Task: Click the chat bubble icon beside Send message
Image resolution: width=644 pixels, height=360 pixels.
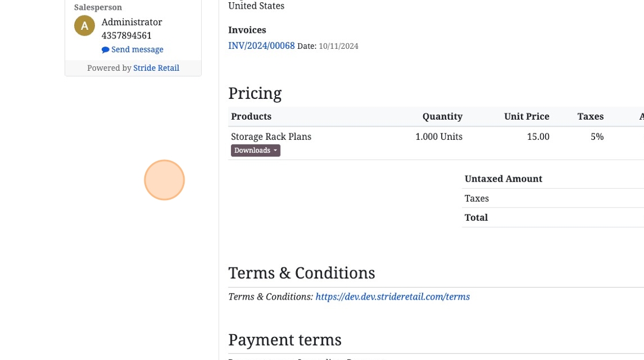Action: pos(105,50)
